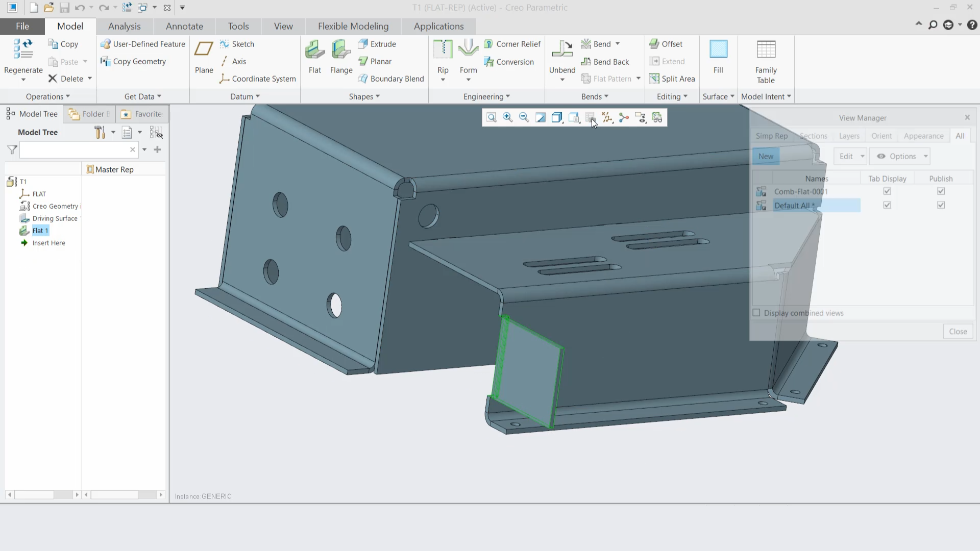Click Split Area tool
Image resolution: width=980 pixels, height=551 pixels.
tap(672, 79)
